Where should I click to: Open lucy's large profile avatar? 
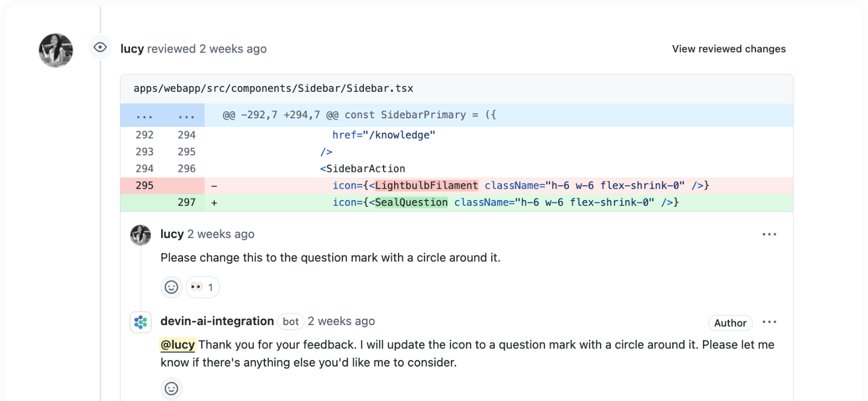coord(56,50)
